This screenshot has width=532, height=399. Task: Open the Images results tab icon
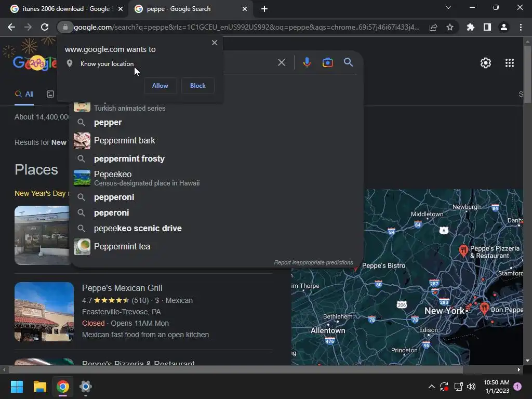pyautogui.click(x=50, y=95)
